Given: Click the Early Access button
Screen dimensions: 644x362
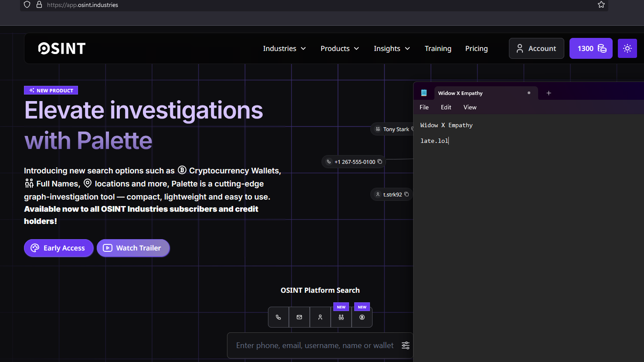Looking at the screenshot, I should pyautogui.click(x=58, y=248).
